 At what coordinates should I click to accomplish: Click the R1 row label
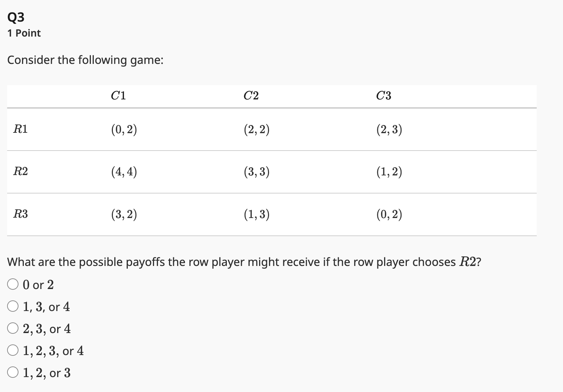point(20,129)
